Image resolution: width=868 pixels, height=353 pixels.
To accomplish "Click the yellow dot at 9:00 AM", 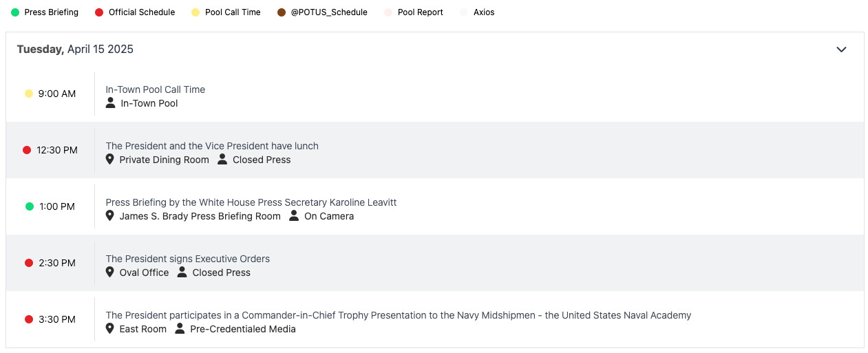I will (x=29, y=94).
